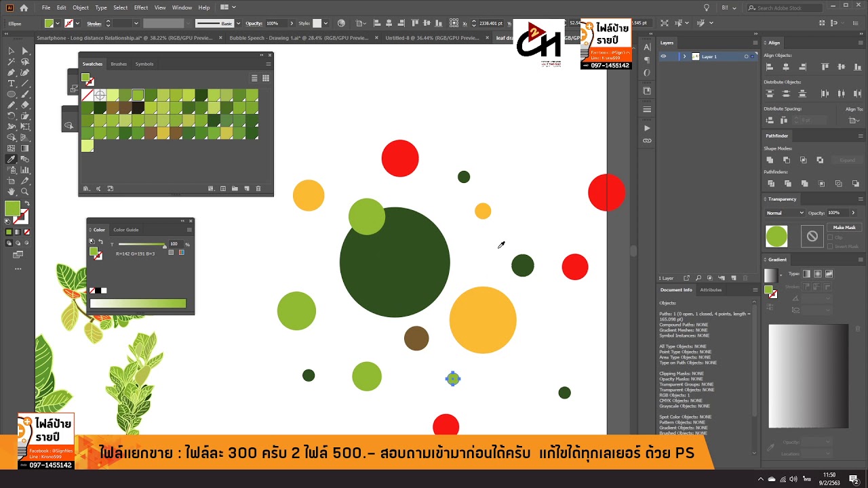This screenshot has height=488, width=868.
Task: Select the Paintbrush tool
Action: click(25, 94)
